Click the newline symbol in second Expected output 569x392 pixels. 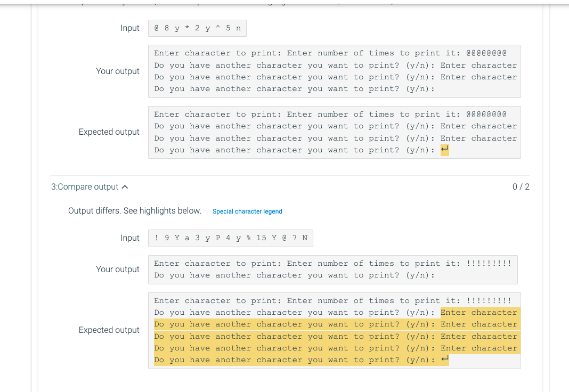445,360
